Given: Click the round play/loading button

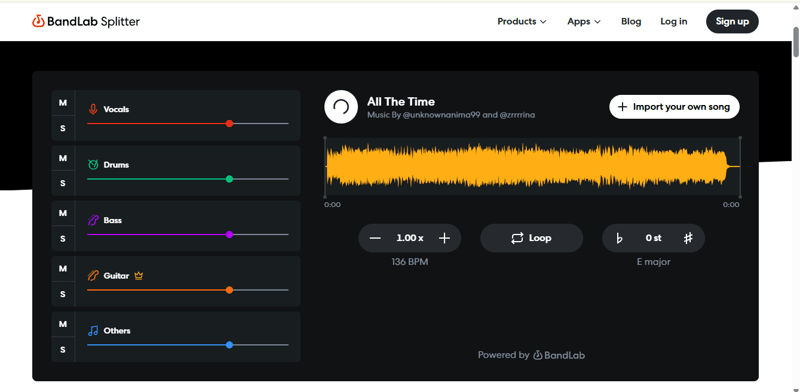Looking at the screenshot, I should [341, 107].
